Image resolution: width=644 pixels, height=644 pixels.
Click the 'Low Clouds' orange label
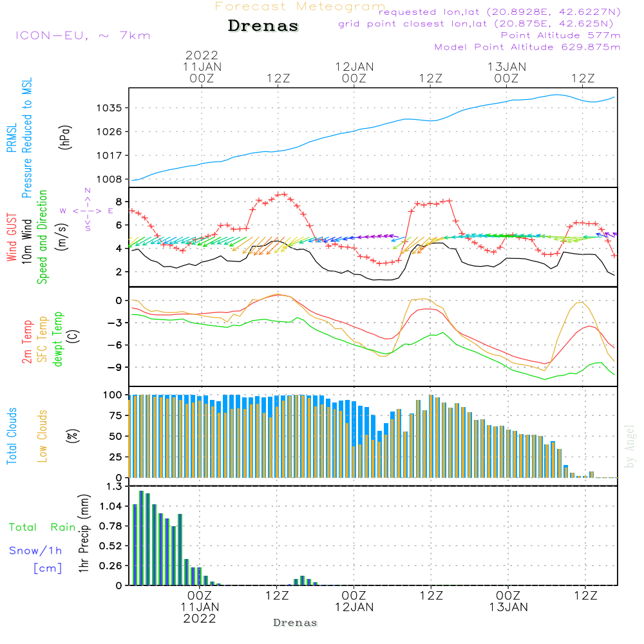(42, 436)
